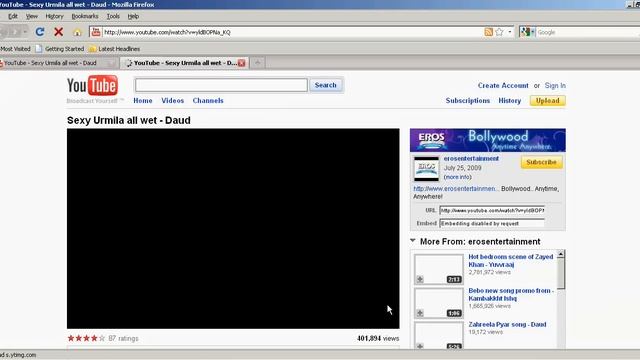Image resolution: width=640 pixels, height=360 pixels.
Task: Add Bebo promo video to queue plus icon
Action: pyautogui.click(x=420, y=313)
